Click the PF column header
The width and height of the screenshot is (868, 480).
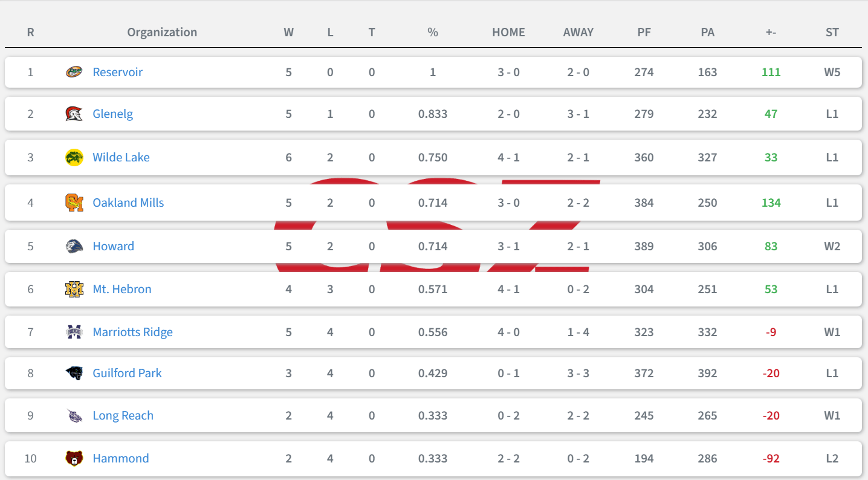(x=644, y=32)
